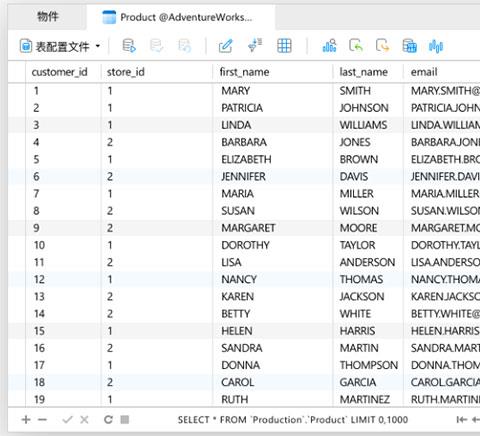This screenshot has width=480, height=436.
Task: Click the waveform chart icon at toolbar end
Action: 436,46
